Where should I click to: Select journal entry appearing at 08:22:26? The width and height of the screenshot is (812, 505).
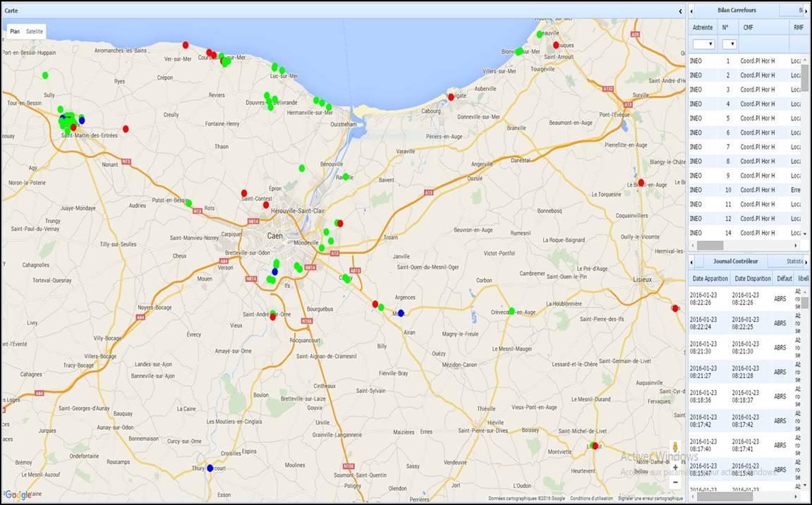click(x=745, y=299)
